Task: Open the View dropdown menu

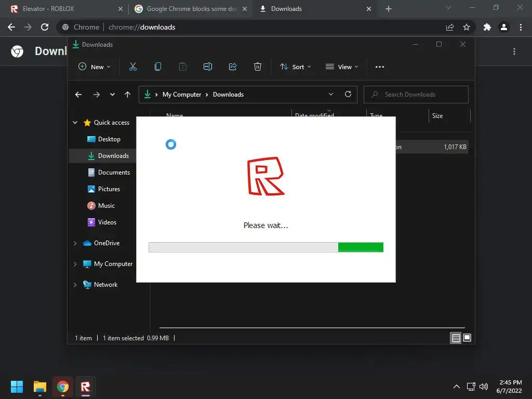Action: point(342,67)
